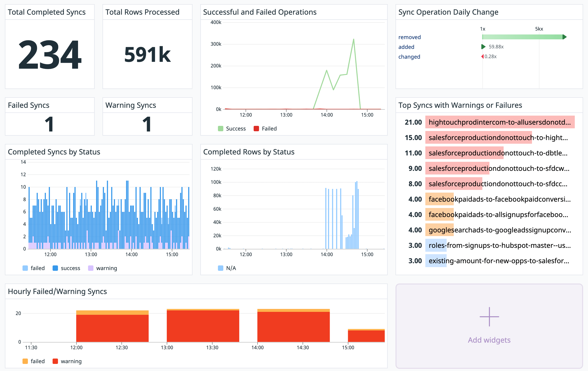
Task: Click the green arrow beside removed bar
Action: (565, 37)
